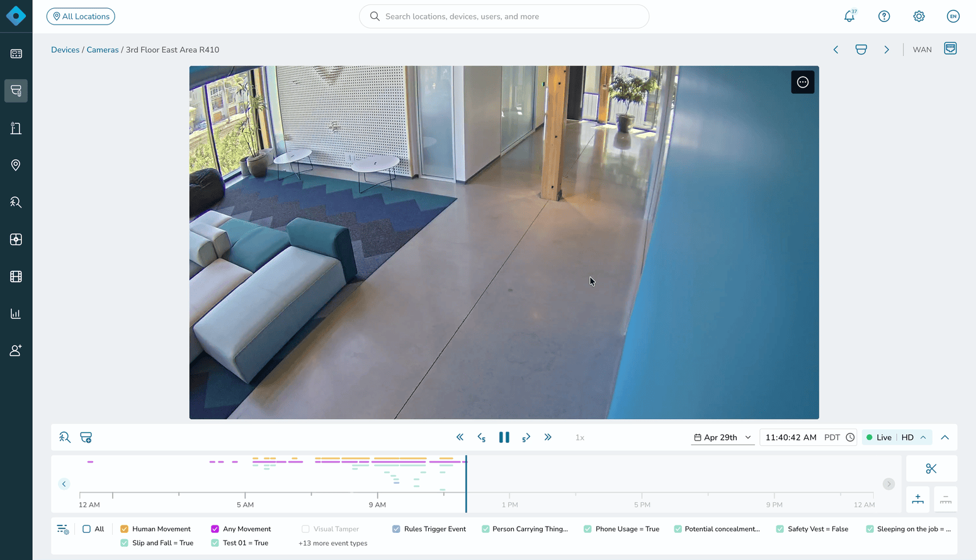Check the All events checkbox
This screenshot has height=560, width=976.
click(87, 529)
